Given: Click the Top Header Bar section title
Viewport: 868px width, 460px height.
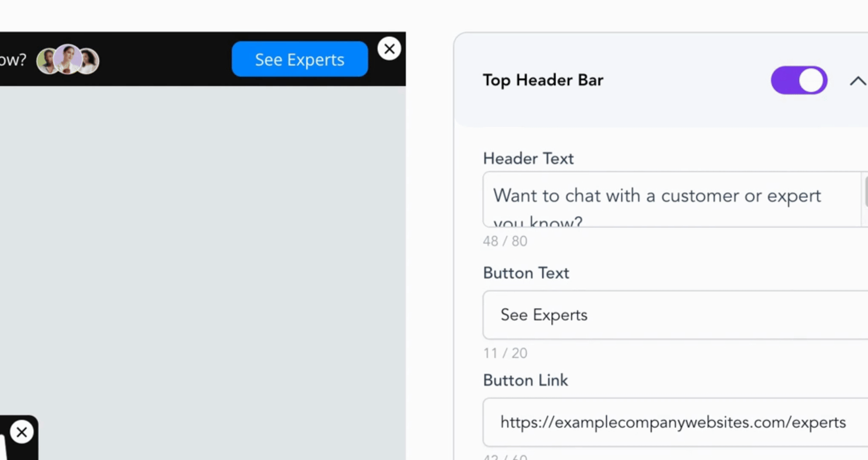Looking at the screenshot, I should click(543, 80).
